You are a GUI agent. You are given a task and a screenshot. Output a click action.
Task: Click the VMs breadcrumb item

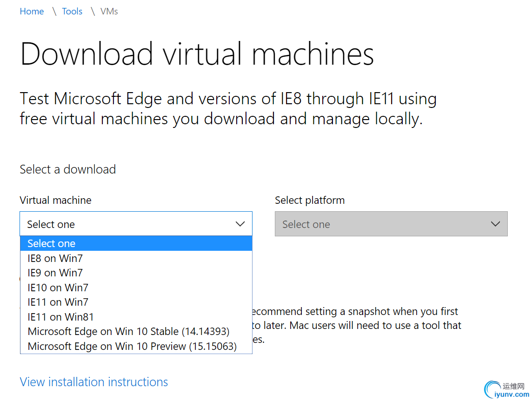[109, 12]
